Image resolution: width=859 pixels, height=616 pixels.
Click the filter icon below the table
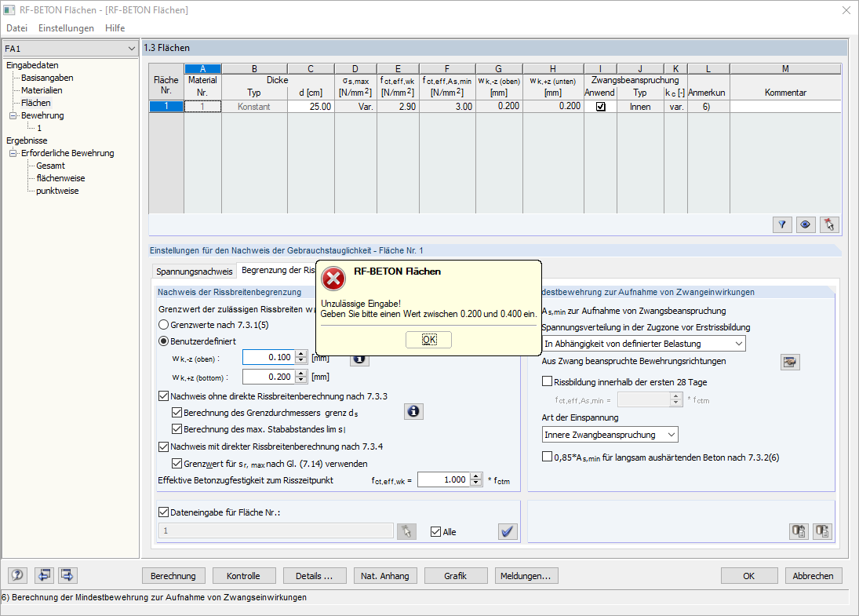coord(782,224)
